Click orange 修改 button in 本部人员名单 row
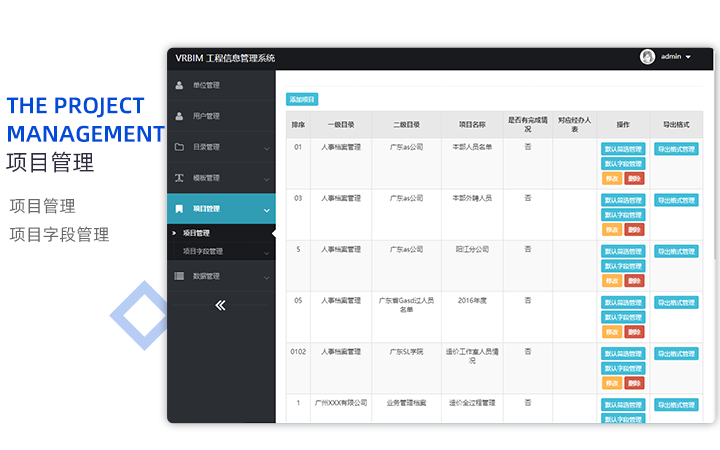Image resolution: width=720 pixels, height=450 pixels. pyautogui.click(x=612, y=179)
